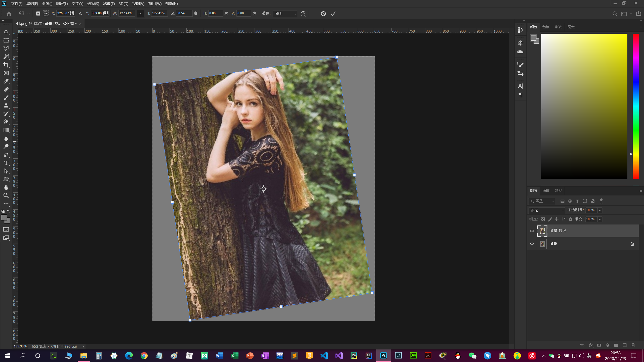Toggle the maintain aspect ratio link
Viewport: 644px width, 362px height.
pos(140,14)
